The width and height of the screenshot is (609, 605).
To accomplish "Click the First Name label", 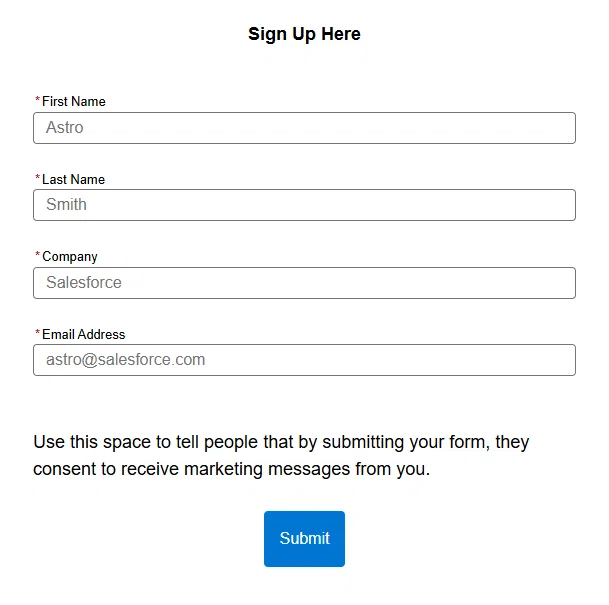I will coord(74,101).
